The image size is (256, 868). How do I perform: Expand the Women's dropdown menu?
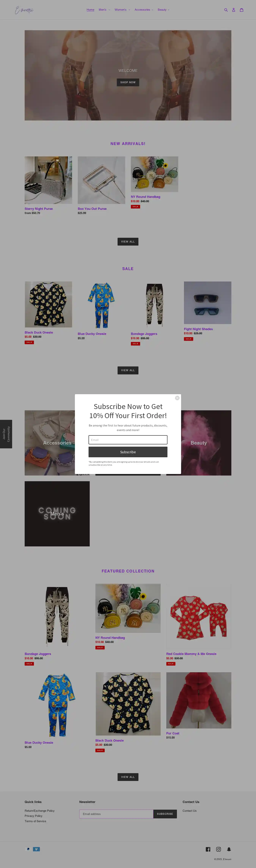click(x=122, y=10)
